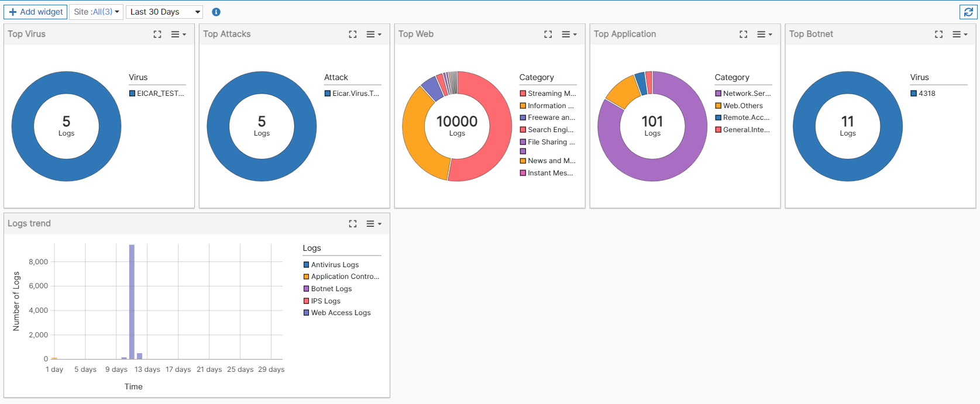
Task: Toggle Information category in Top Web legend
Action: 547,106
